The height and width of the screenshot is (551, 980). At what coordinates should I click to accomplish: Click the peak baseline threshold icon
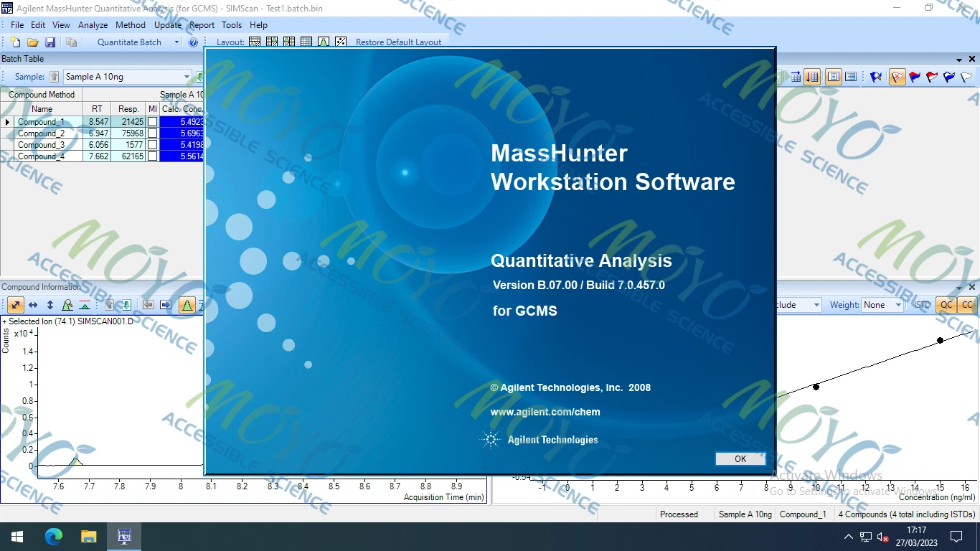pos(85,305)
